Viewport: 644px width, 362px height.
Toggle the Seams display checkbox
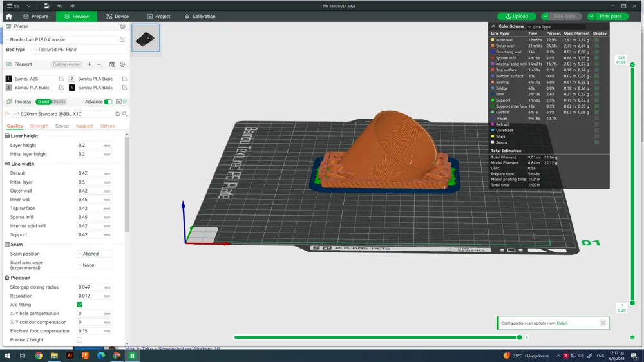596,142
